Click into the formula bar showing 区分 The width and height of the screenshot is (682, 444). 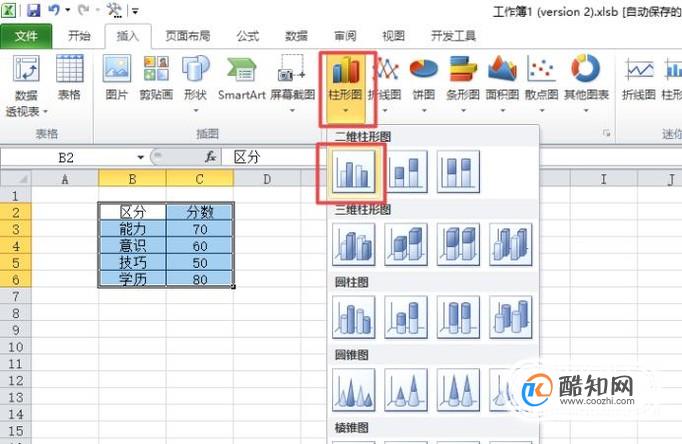[451, 157]
